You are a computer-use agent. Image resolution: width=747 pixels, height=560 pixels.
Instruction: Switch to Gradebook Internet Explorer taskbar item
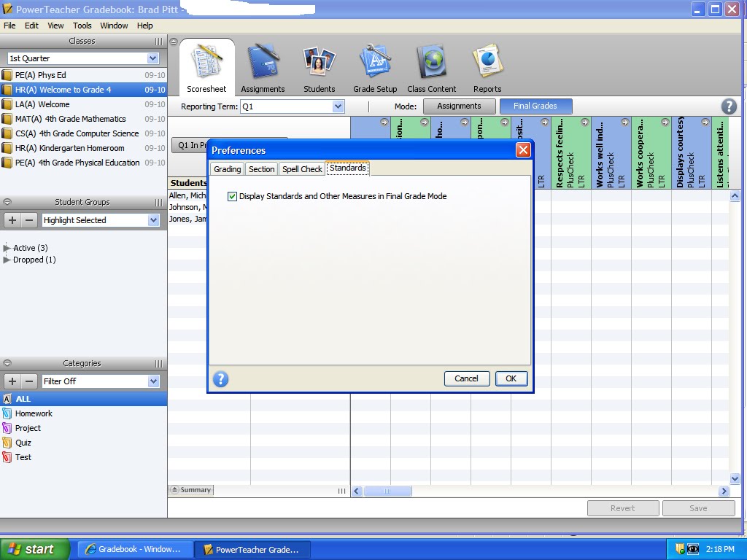(x=135, y=549)
